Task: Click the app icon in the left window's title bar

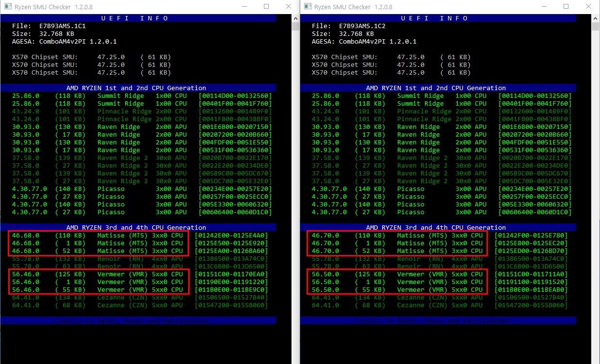Action: (x=7, y=7)
